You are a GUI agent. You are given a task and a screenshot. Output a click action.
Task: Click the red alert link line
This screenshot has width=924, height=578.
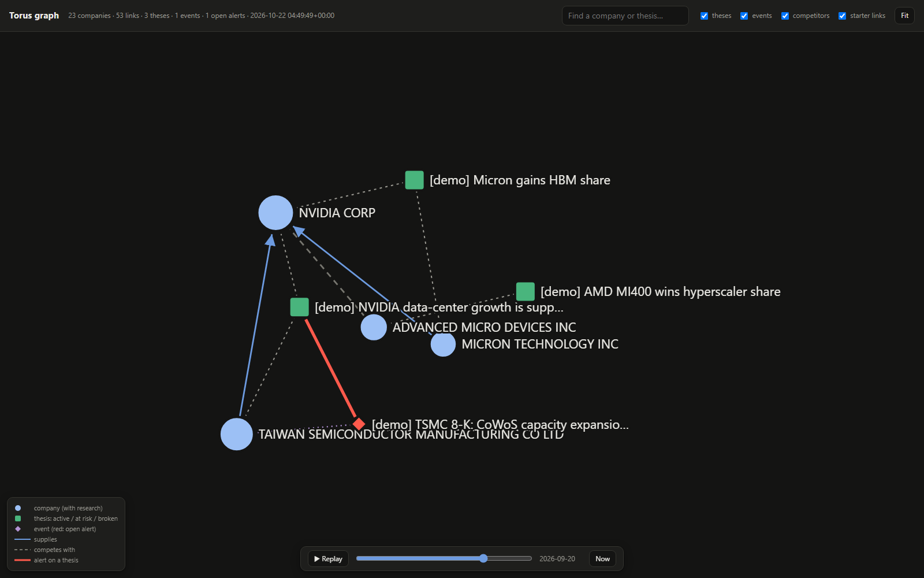pyautogui.click(x=330, y=368)
